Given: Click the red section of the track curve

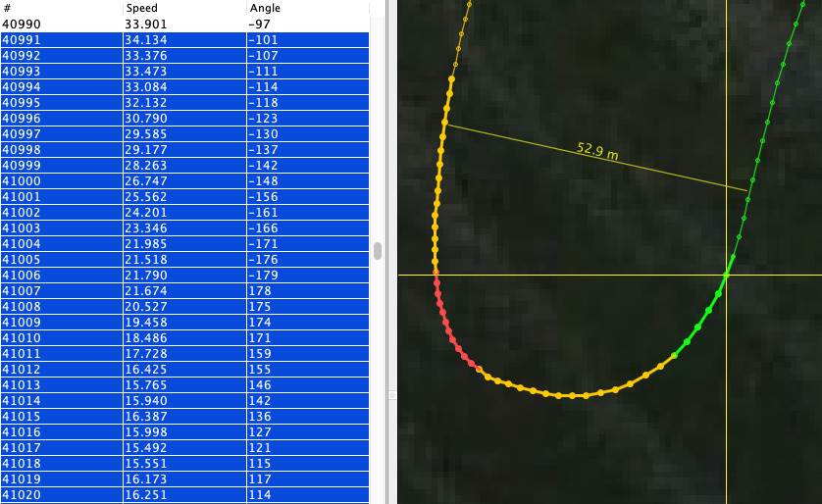Looking at the screenshot, I should (453, 335).
